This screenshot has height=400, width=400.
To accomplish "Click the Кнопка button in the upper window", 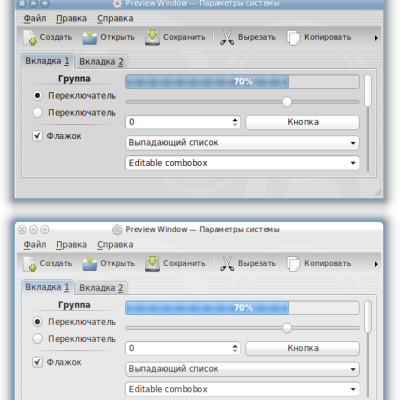I will click(x=303, y=122).
